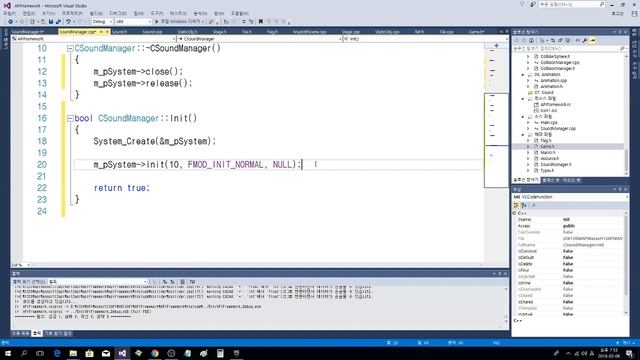Open the Chrome taskbar icon
The height and width of the screenshot is (360, 640).
(x=155, y=353)
